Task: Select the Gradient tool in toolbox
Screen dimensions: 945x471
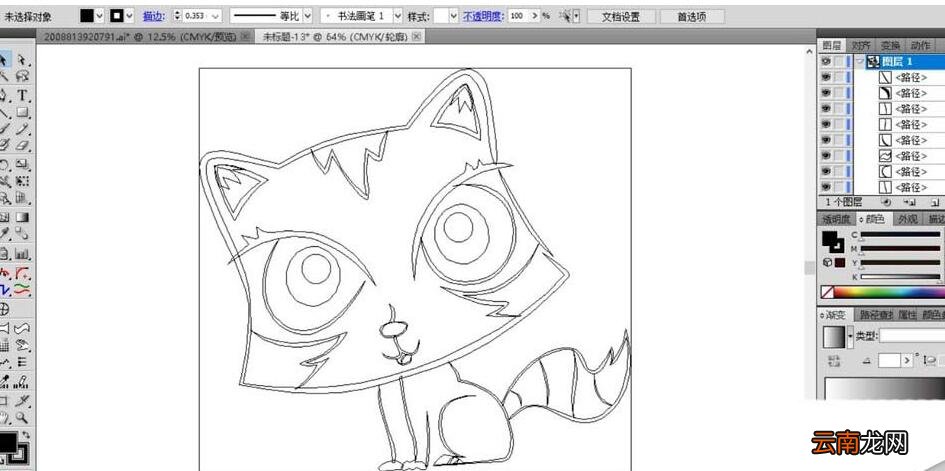Action: pos(22,217)
